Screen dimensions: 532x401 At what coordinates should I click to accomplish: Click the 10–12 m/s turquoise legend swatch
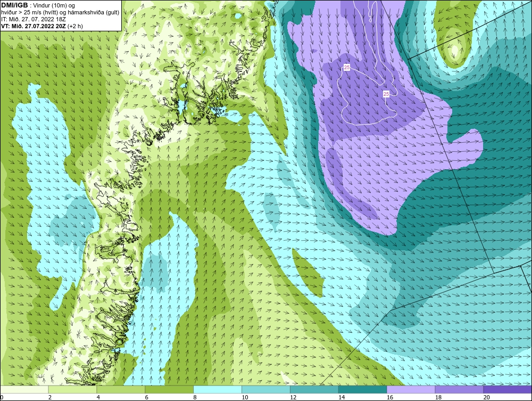[266, 389]
